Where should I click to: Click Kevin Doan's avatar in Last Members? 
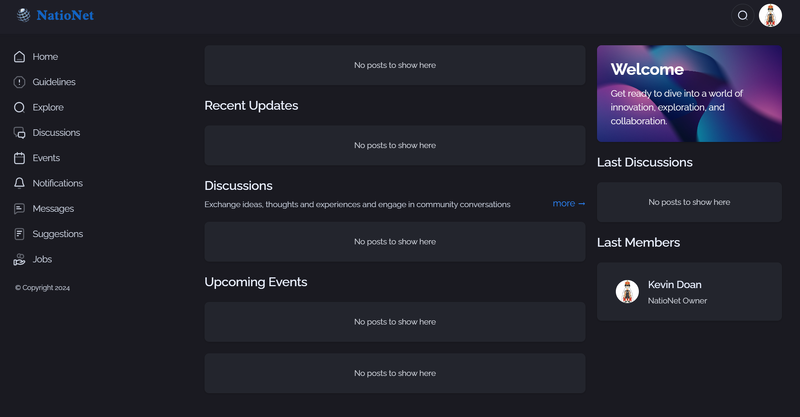click(x=627, y=291)
